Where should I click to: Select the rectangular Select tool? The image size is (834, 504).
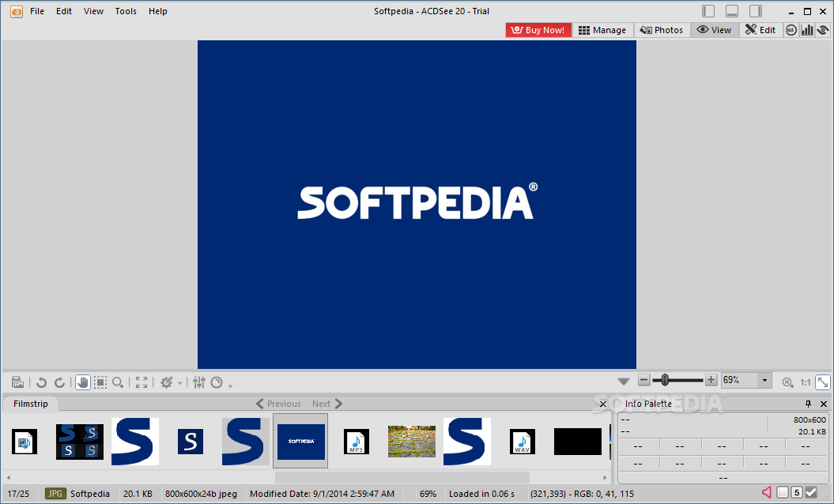coord(100,382)
